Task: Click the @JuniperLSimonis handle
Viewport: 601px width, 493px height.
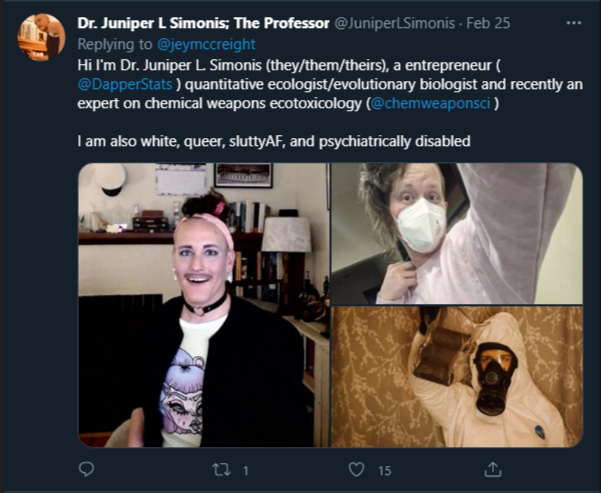Action: [394, 23]
